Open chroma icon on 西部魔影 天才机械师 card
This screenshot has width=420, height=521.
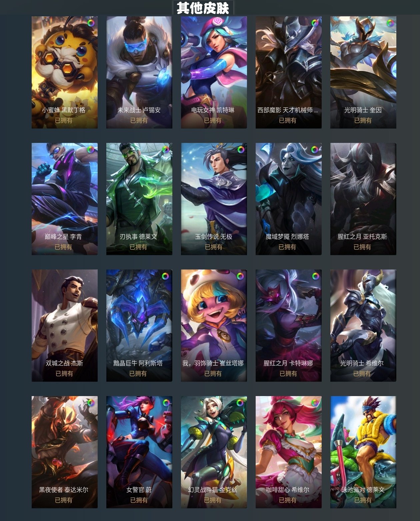pyautogui.click(x=315, y=23)
